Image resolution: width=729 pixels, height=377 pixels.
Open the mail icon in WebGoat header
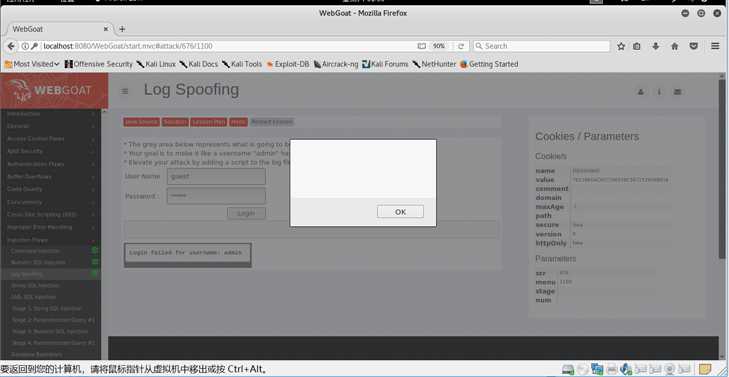click(677, 92)
